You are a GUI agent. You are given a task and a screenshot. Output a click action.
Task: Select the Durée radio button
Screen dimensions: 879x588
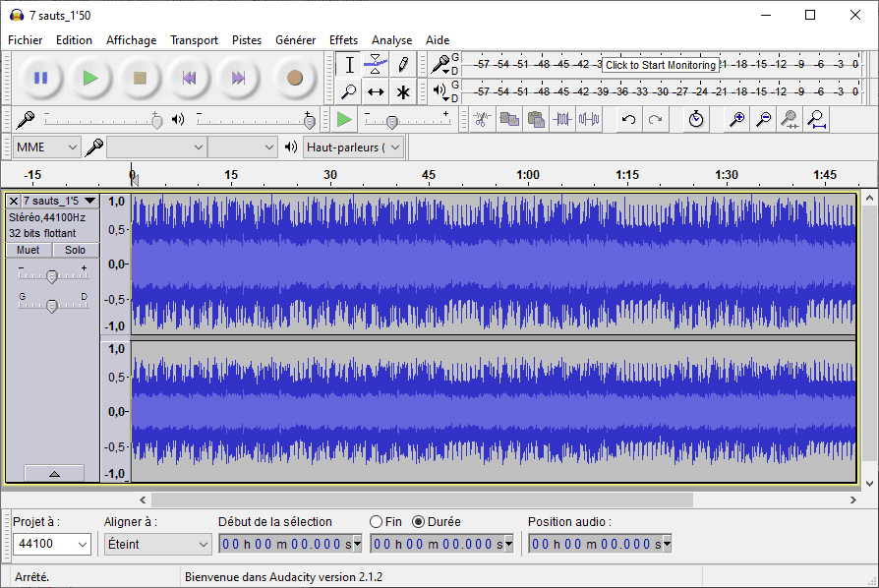coord(418,522)
